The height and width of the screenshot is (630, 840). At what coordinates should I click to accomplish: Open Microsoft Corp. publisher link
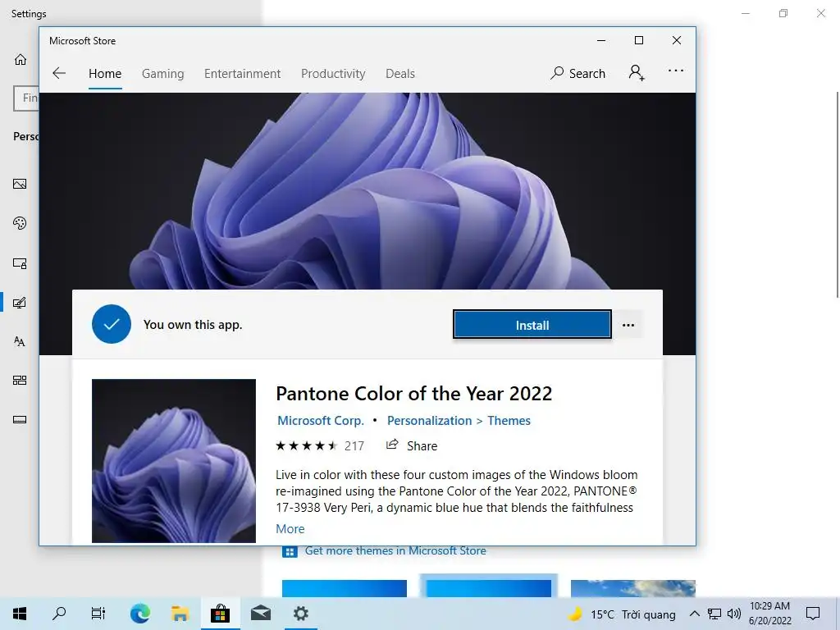point(321,421)
